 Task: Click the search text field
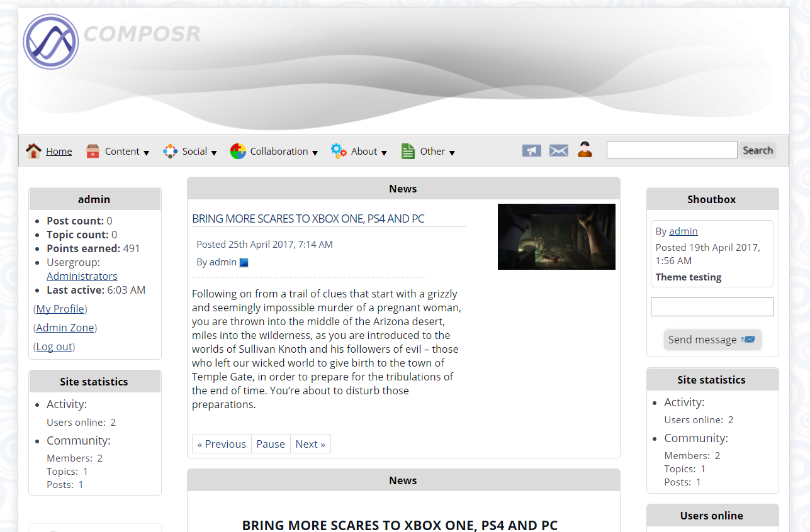[x=672, y=150]
